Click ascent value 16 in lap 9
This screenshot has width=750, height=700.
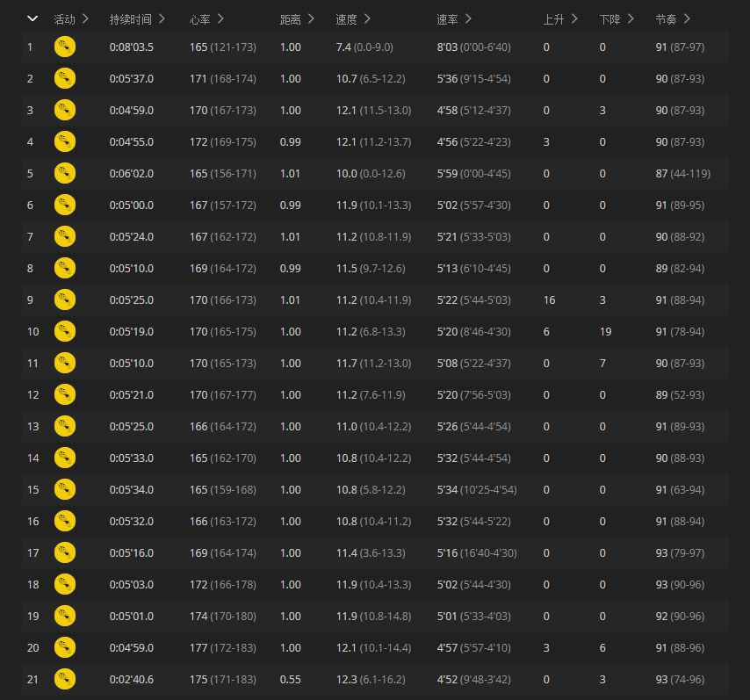[549, 299]
